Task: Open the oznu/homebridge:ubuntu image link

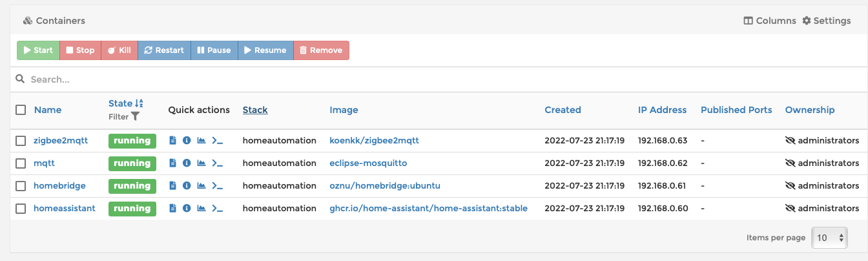Action: 385,185
